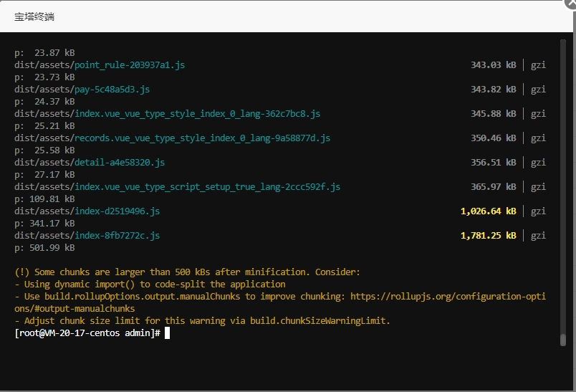576x392 pixels.
Task: Click the index.vue style file index_0_lang-362c7bc8.js
Action: [x=197, y=114]
